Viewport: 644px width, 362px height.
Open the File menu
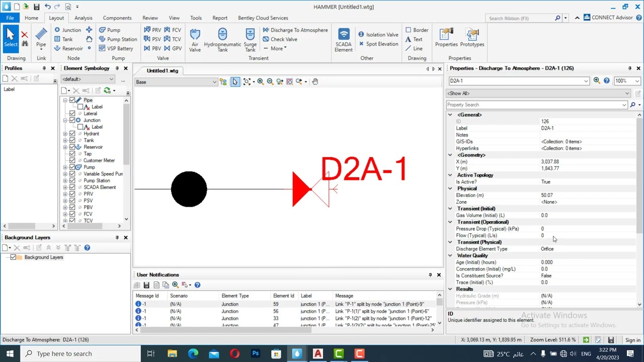10,18
